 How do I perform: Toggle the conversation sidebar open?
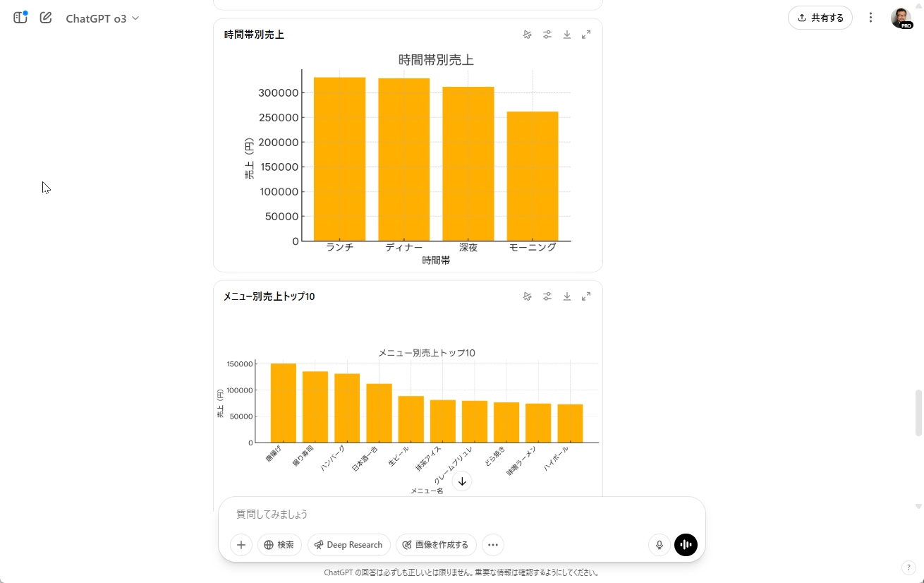pyautogui.click(x=20, y=18)
